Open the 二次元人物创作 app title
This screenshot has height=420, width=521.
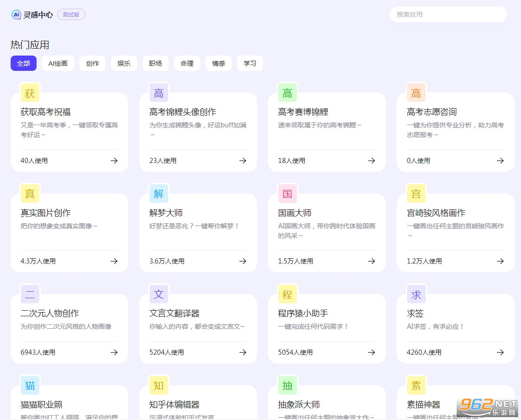coord(50,313)
